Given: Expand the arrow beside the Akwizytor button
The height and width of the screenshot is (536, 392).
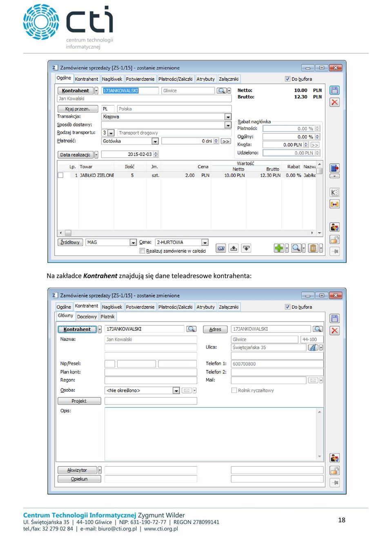Looking at the screenshot, I should 99,470.
